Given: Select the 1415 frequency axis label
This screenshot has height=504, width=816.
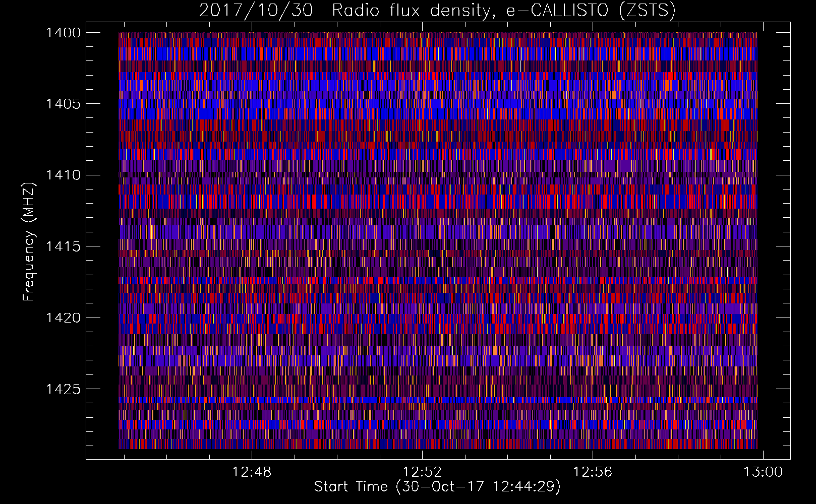Looking at the screenshot, I should (x=63, y=246).
